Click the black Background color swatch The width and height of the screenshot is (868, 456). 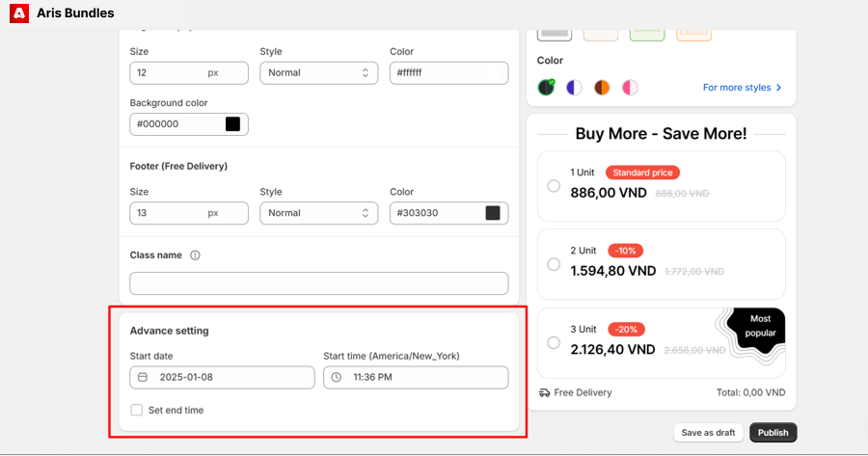click(x=232, y=124)
